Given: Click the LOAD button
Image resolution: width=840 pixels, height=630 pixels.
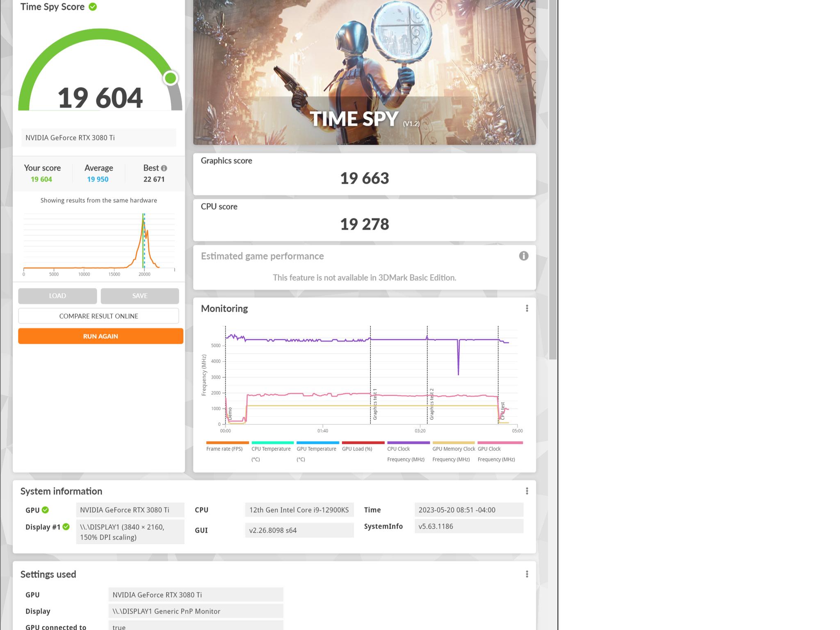Looking at the screenshot, I should (x=57, y=296).
